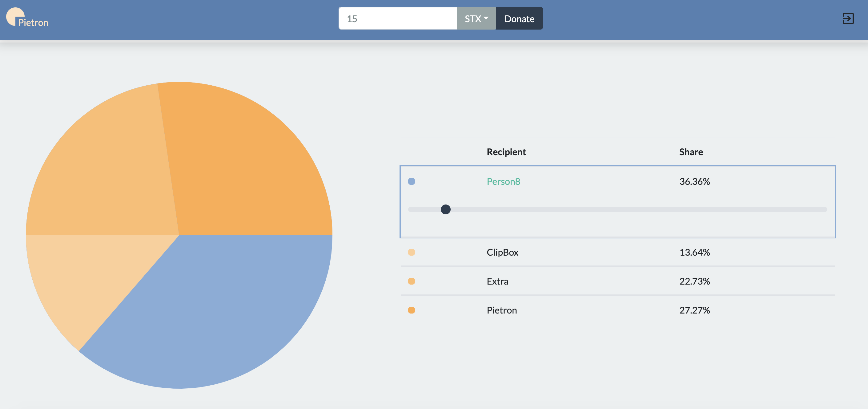Click the Person8 slider track
Viewport: 868px width, 409px height.
[x=617, y=209]
